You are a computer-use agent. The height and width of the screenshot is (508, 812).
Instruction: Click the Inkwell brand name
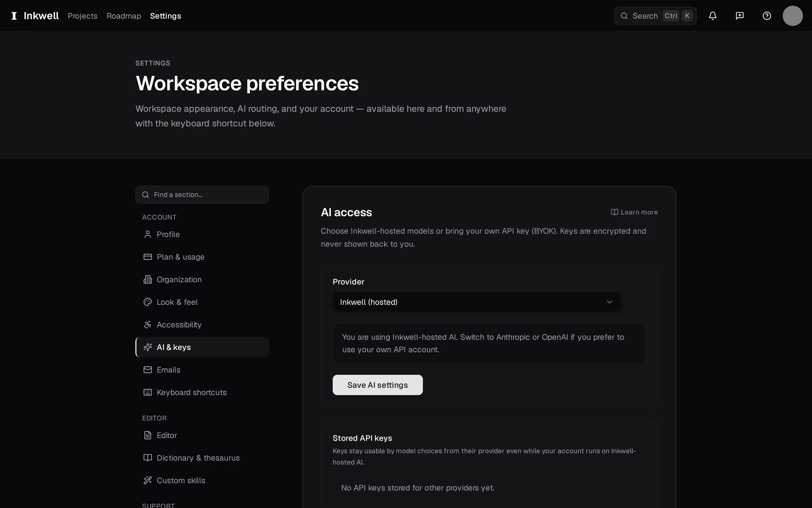click(41, 16)
